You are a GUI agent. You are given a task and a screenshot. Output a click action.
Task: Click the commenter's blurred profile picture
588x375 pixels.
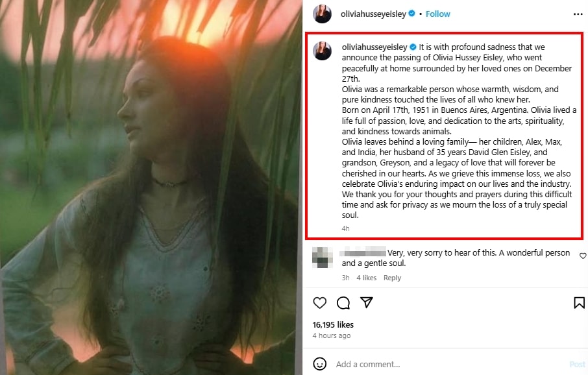(323, 257)
